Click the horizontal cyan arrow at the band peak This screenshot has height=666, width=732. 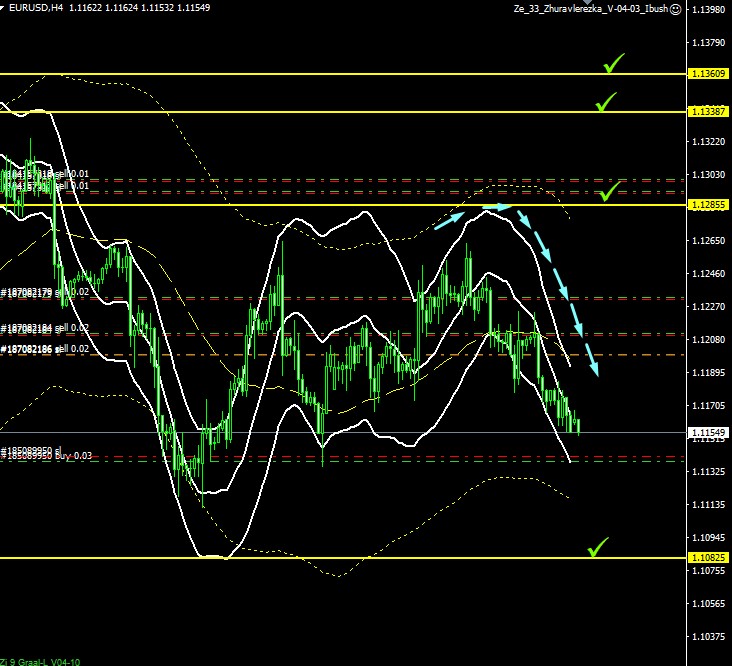pos(498,207)
